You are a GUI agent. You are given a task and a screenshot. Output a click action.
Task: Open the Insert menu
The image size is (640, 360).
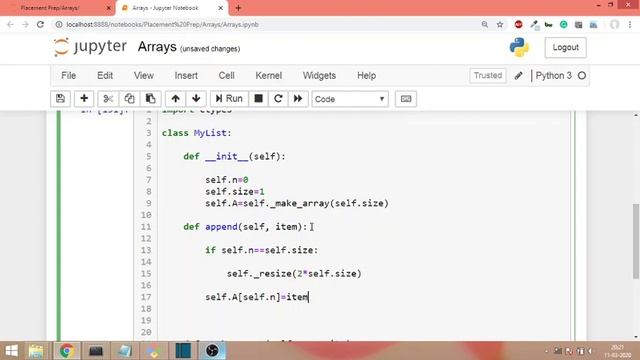click(186, 76)
